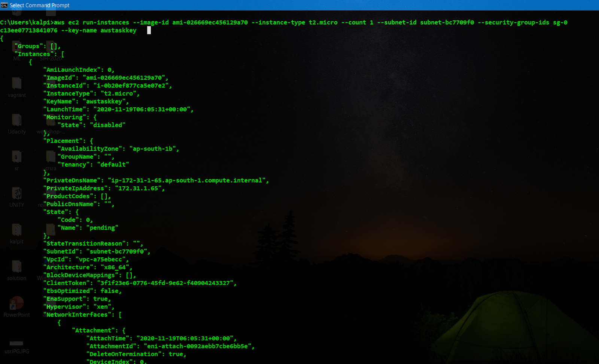Click the VpcId "vpc-a75ebecc" line
The height and width of the screenshot is (364, 599).
pyautogui.click(x=86, y=259)
